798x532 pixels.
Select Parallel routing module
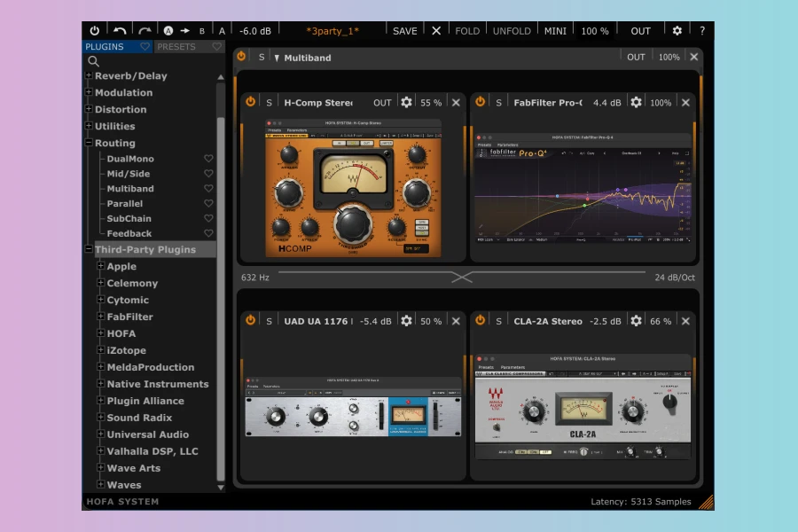click(125, 204)
